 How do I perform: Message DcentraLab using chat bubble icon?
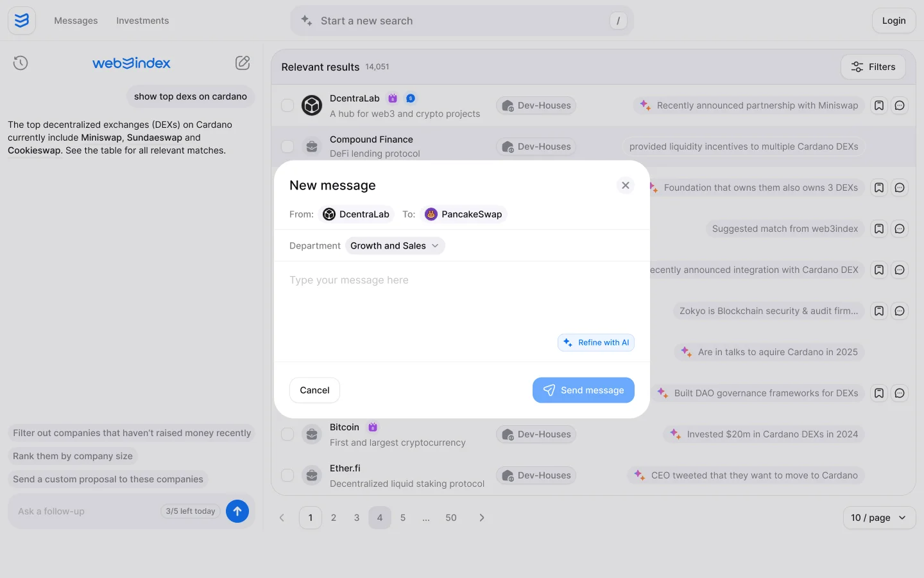click(x=900, y=105)
